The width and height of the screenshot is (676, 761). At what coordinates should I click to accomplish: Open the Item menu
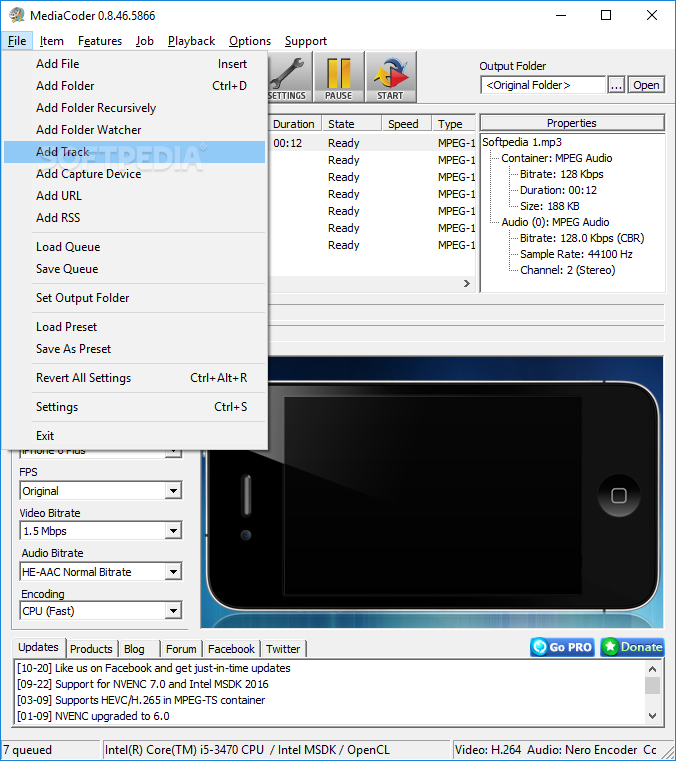click(51, 41)
